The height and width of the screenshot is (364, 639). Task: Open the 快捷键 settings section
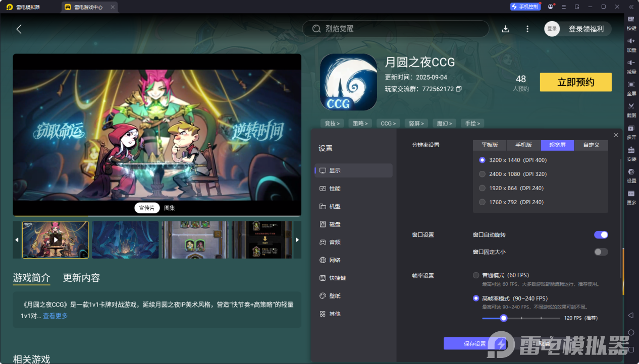[x=354, y=278]
